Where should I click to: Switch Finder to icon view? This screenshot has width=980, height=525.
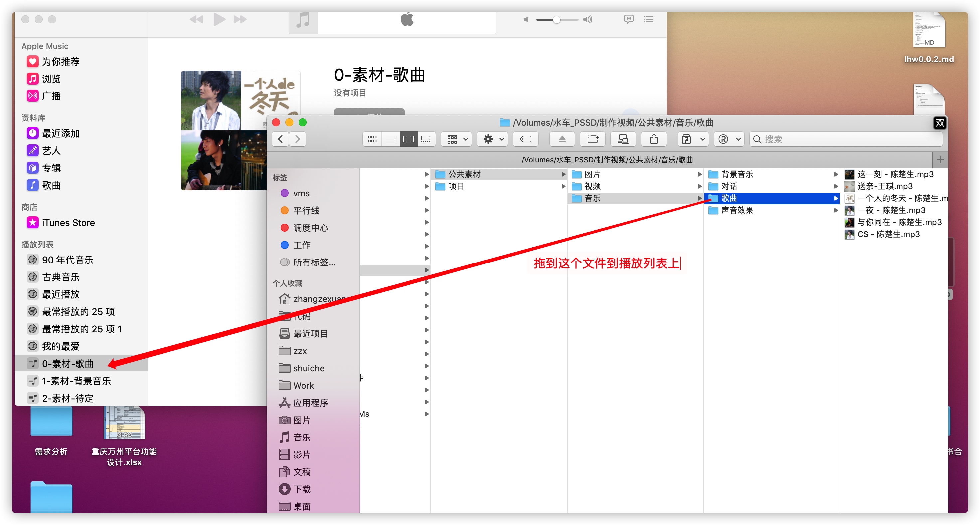coord(373,139)
